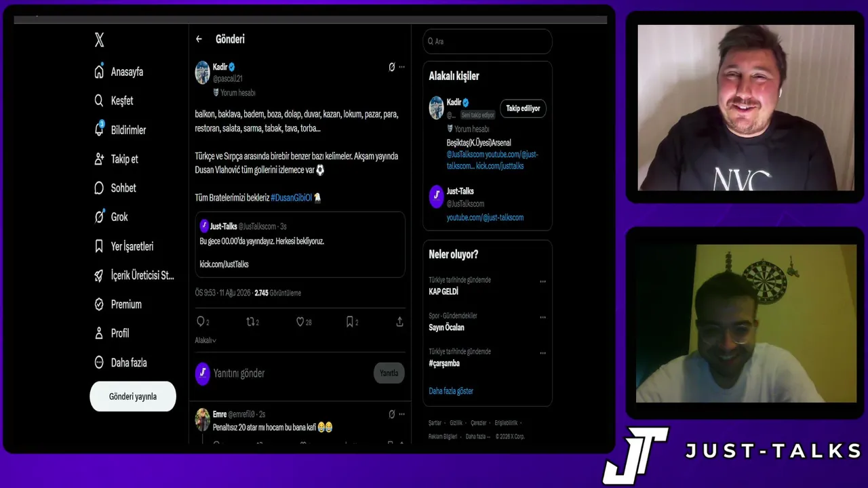Click the #DusanGibiOl hashtag link
The width and height of the screenshot is (868, 488).
(291, 198)
